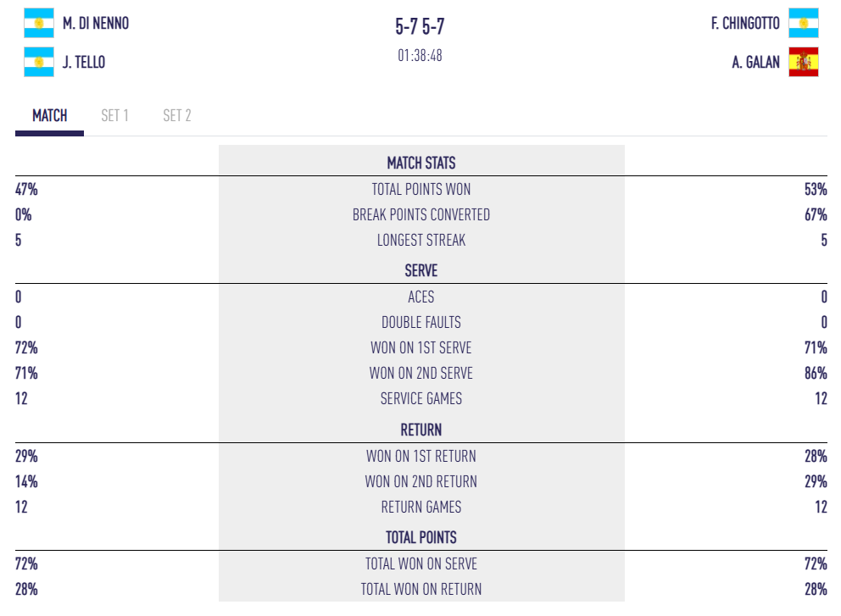Select the WON ON 2ND SERVE label
Screen dimensions: 841x616
[x=421, y=373]
